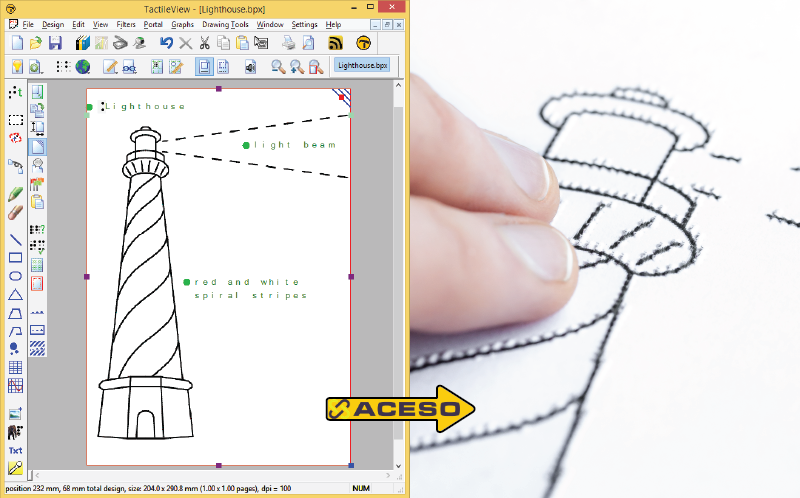Screen dimensions: 800x498
Task: Open the Portal menu
Action: [x=153, y=24]
